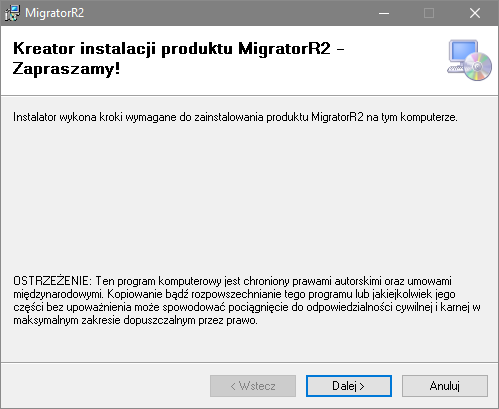The image size is (499, 409).
Task: Click the Zapraszamy! heading line
Action: [x=66, y=69]
